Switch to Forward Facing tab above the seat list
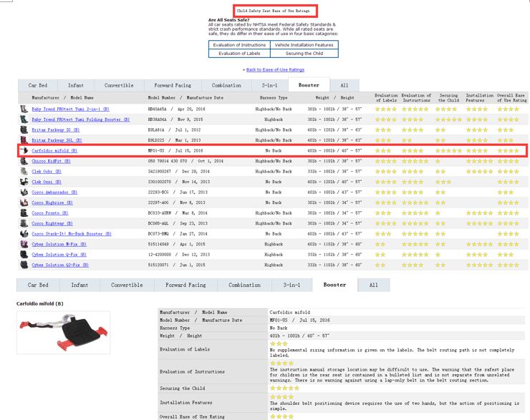Image resolution: width=530 pixels, height=420 pixels. 173,85
